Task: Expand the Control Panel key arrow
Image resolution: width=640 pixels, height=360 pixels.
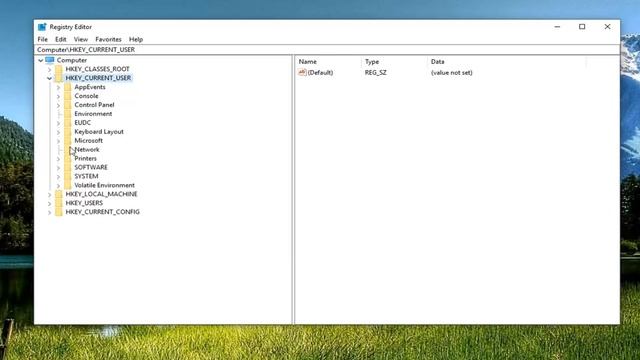Action: pyautogui.click(x=58, y=105)
